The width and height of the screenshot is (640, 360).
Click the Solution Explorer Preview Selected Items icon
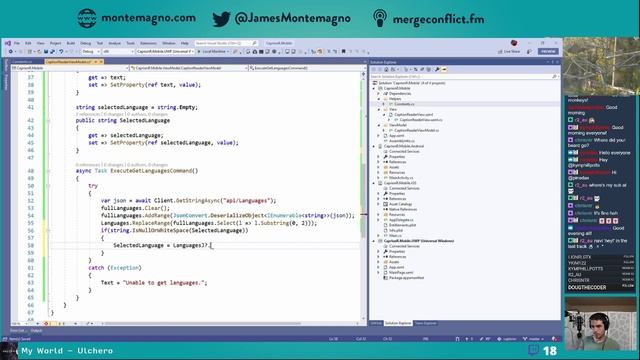[444, 69]
